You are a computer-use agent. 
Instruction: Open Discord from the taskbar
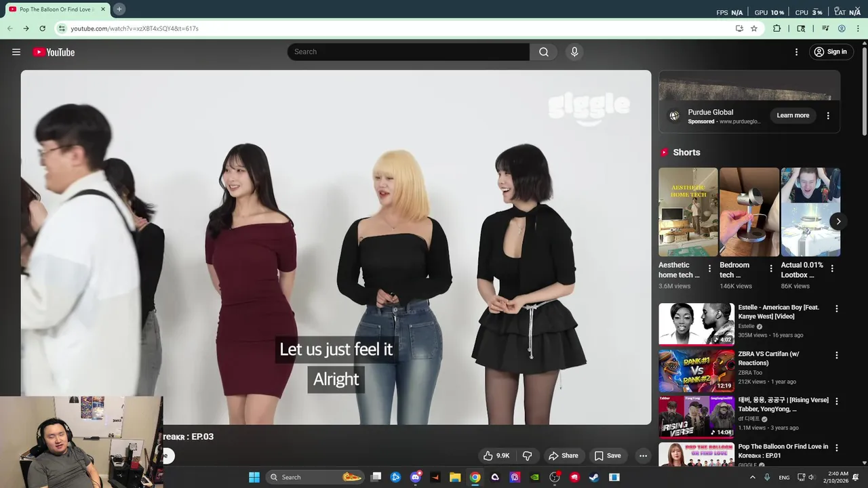[x=416, y=477]
